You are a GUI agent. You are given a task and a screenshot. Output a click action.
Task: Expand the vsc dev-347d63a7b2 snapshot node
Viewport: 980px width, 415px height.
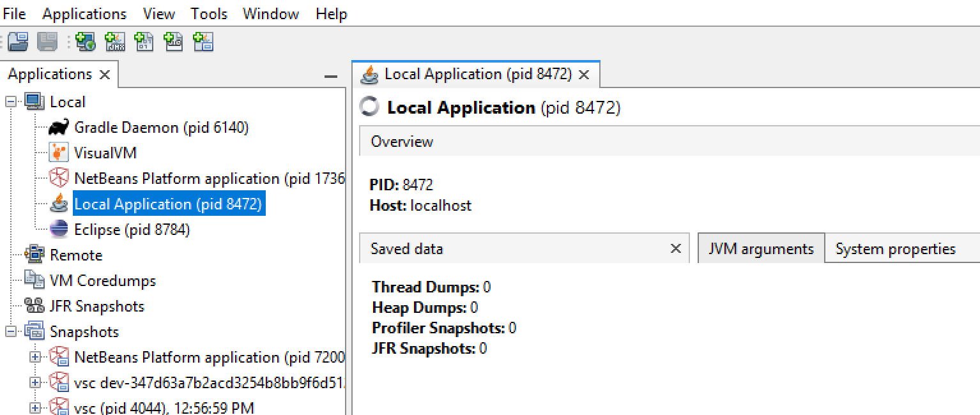coord(35,383)
